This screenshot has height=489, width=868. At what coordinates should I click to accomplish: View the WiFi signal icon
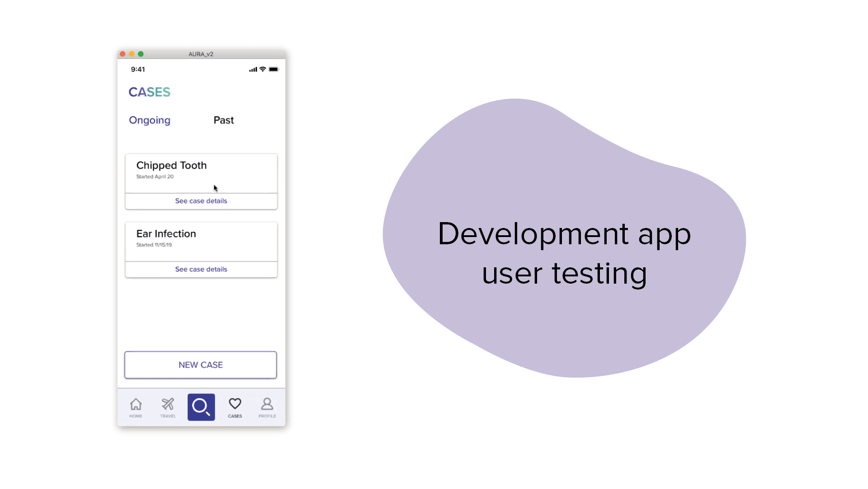(262, 69)
